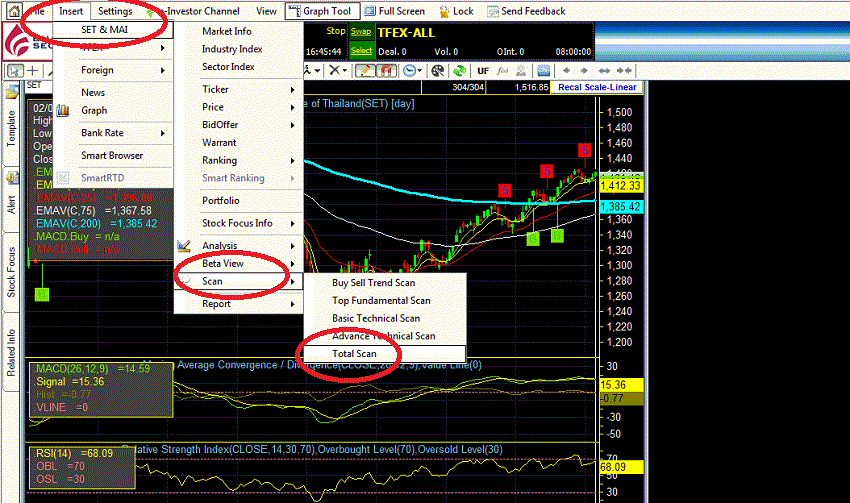The width and height of the screenshot is (850, 503).
Task: Choose Advance Technical Scan
Action: pos(384,336)
